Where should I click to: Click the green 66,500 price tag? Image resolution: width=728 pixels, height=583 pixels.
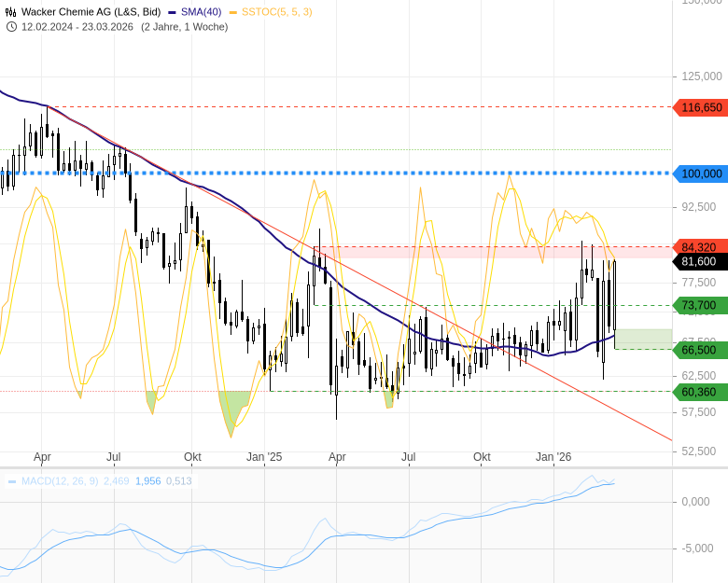click(x=698, y=350)
